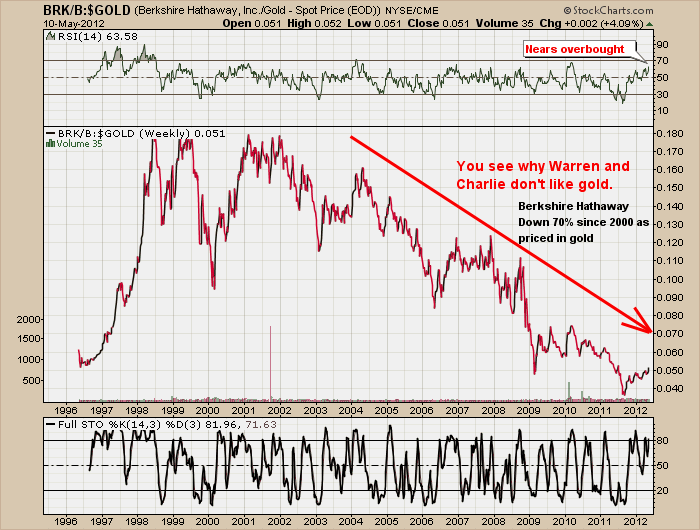Click the black BRK/B:$GOLD Weekly legend dash

pyautogui.click(x=51, y=134)
